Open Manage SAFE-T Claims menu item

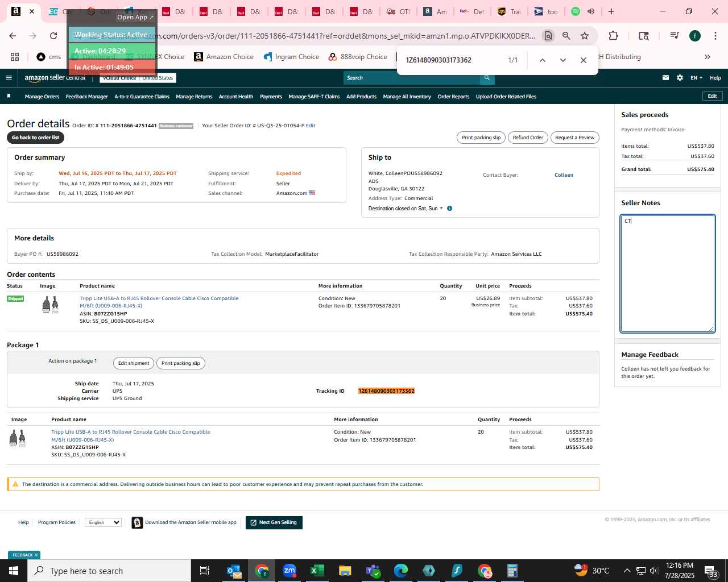(314, 97)
